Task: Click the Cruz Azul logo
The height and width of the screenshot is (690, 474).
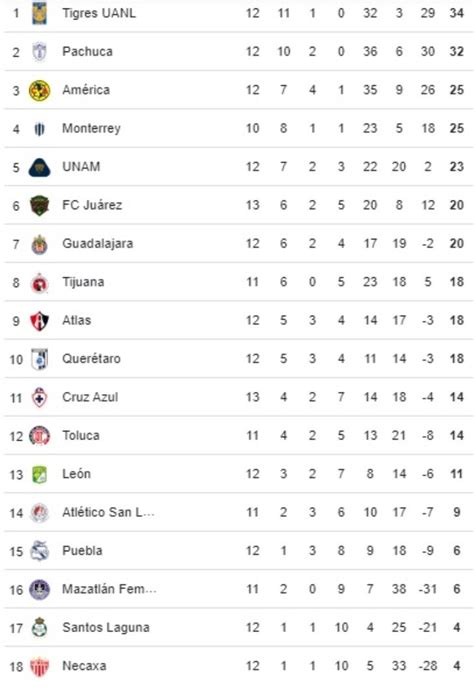Action: click(x=40, y=398)
